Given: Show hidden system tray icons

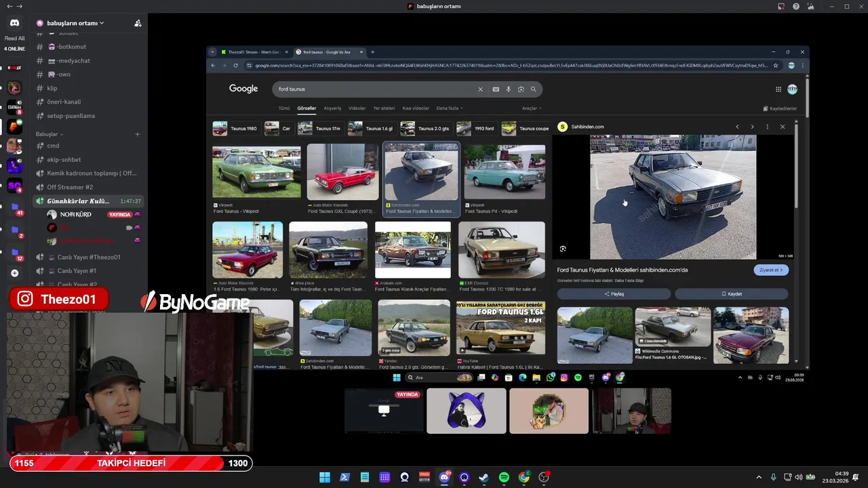Looking at the screenshot, I should point(759,477).
